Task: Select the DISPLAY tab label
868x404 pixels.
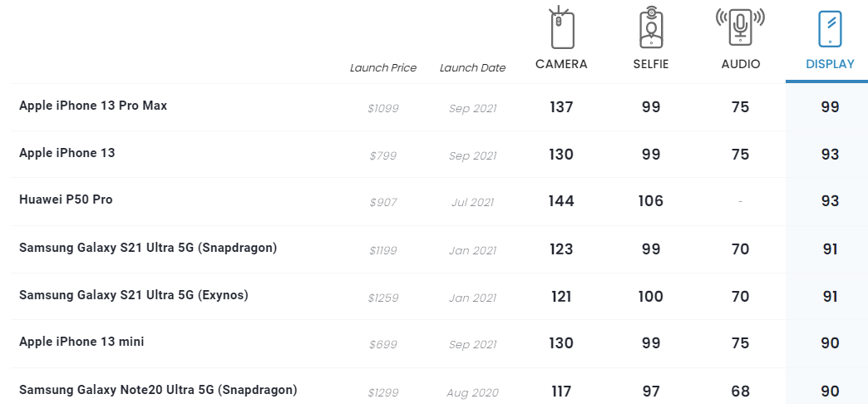Action: 830,64
